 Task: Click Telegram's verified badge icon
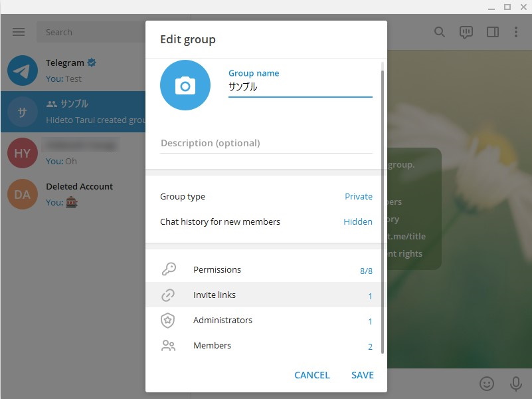92,63
